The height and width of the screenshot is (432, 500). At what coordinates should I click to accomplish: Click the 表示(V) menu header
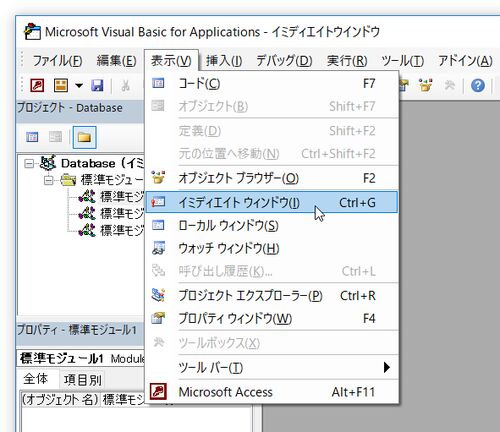(171, 61)
